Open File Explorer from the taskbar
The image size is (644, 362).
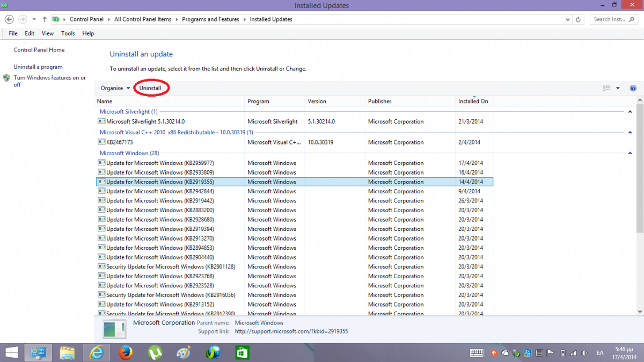coord(67,352)
